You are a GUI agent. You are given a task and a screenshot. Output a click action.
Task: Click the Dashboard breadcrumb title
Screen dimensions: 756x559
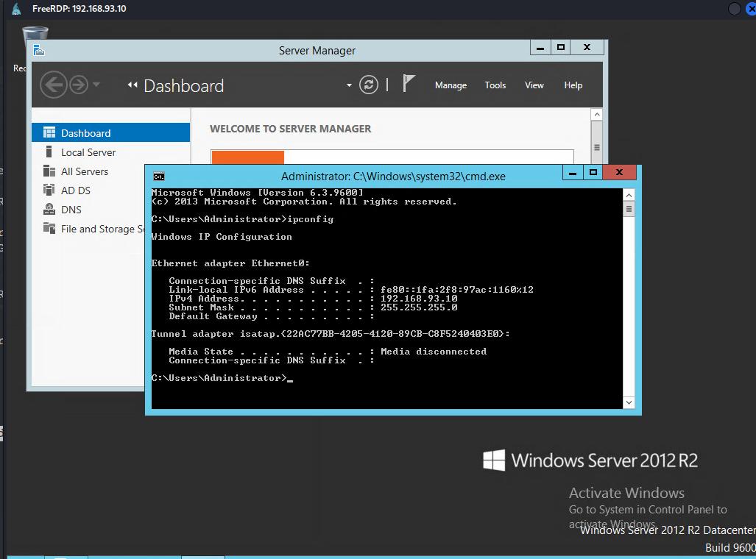[x=184, y=86]
